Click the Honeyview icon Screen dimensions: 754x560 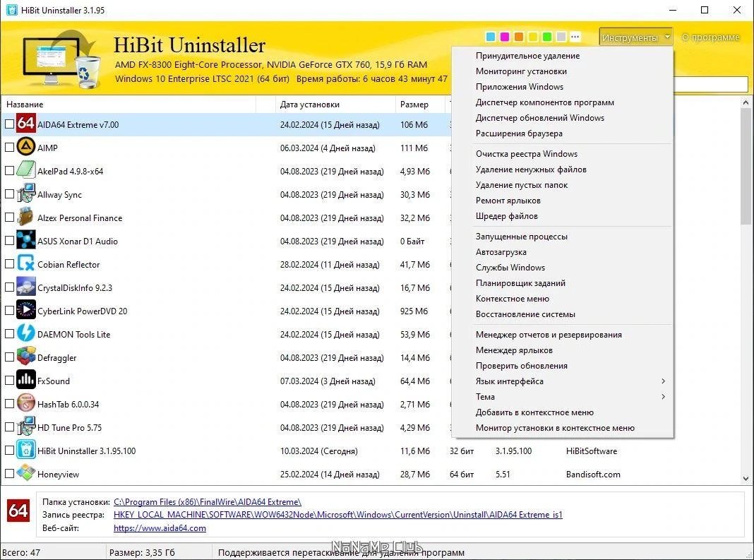[25, 473]
